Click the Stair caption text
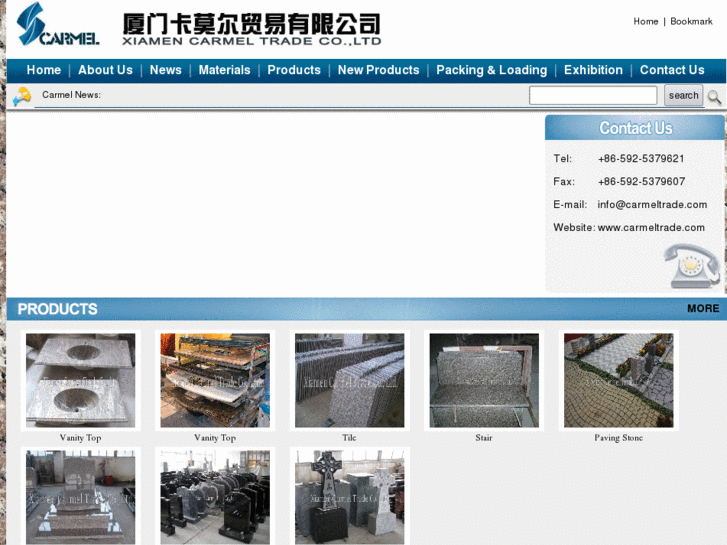 (x=484, y=438)
